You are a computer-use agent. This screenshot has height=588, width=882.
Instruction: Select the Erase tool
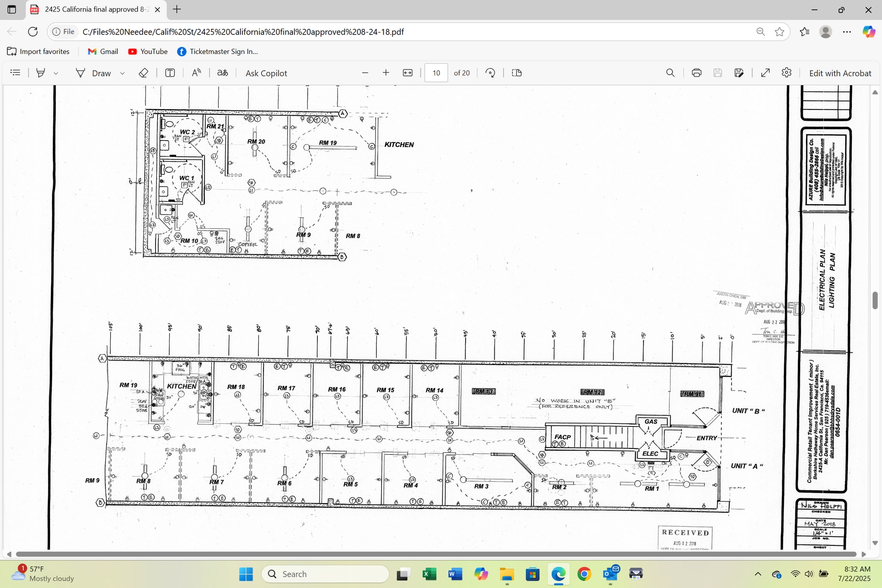tap(143, 73)
